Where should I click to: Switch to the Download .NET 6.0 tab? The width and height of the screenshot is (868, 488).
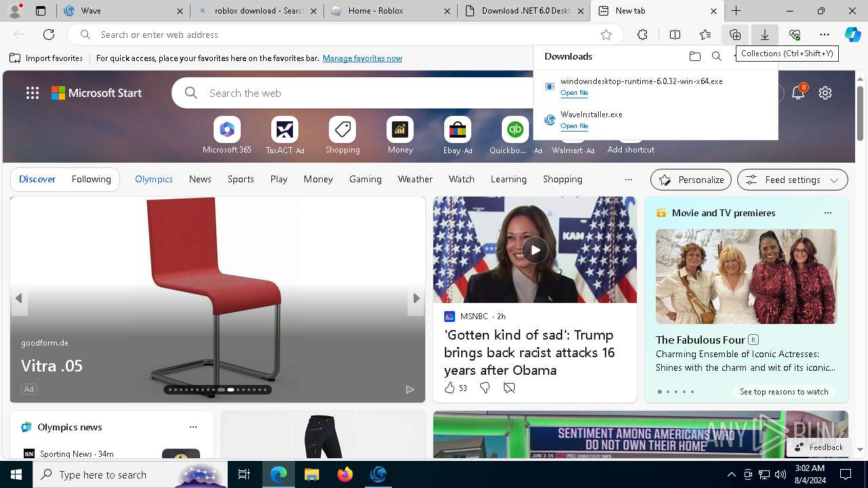(524, 11)
